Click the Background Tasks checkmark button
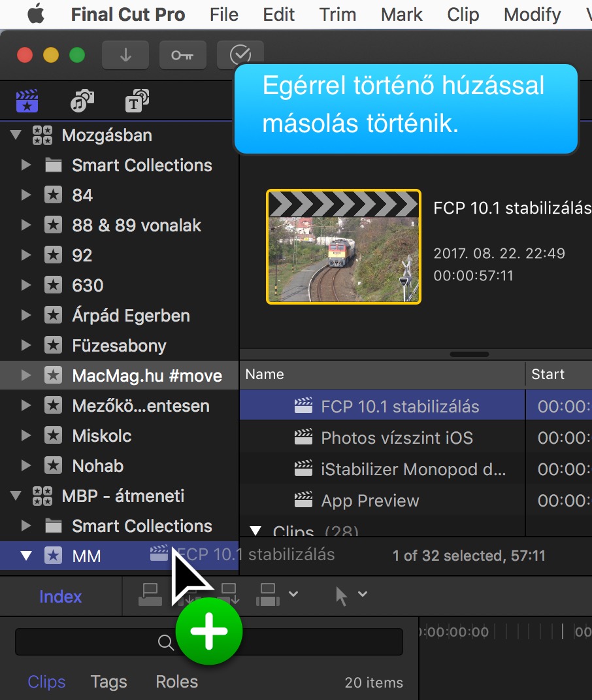This screenshot has width=592, height=700. pyautogui.click(x=240, y=55)
